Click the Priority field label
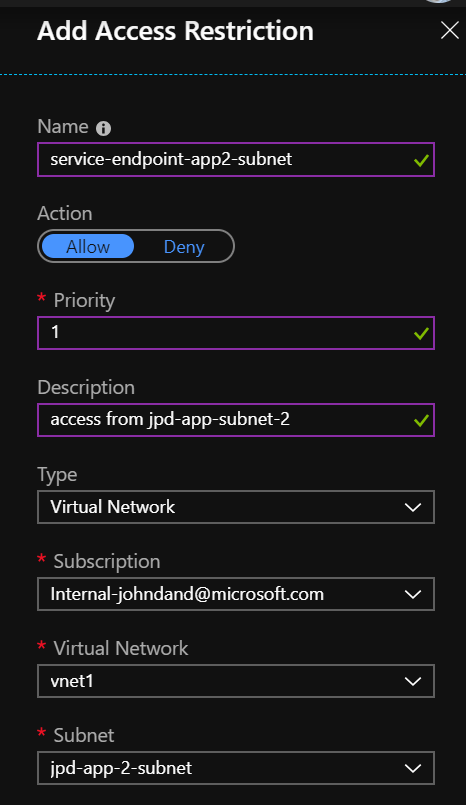The height and width of the screenshot is (805, 466). [x=84, y=301]
